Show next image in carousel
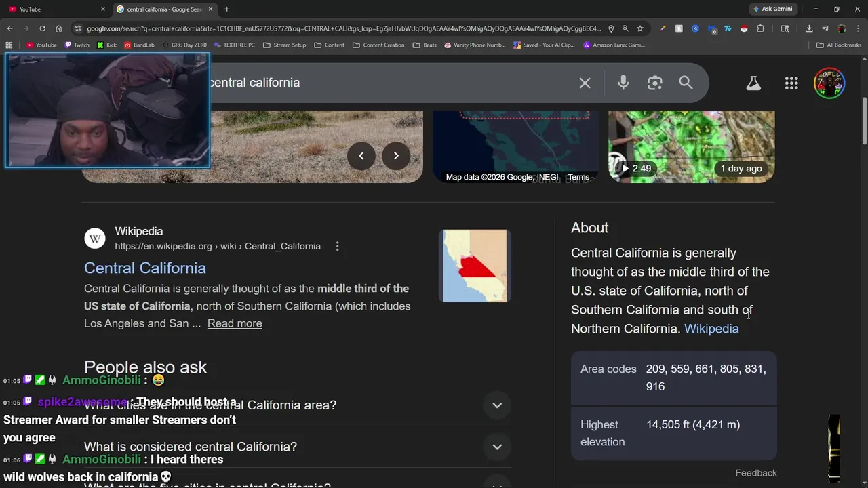The height and width of the screenshot is (488, 868). [x=396, y=156]
